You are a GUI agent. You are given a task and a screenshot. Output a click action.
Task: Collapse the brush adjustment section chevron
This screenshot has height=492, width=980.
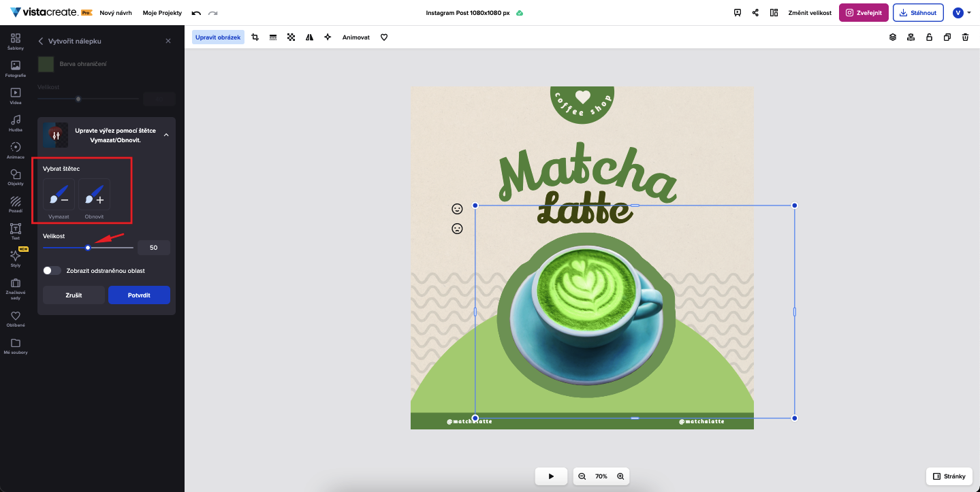(x=165, y=135)
